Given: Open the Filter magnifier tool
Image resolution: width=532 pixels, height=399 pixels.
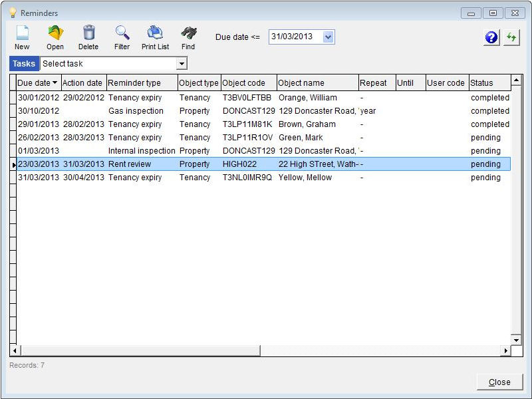Looking at the screenshot, I should [122, 38].
